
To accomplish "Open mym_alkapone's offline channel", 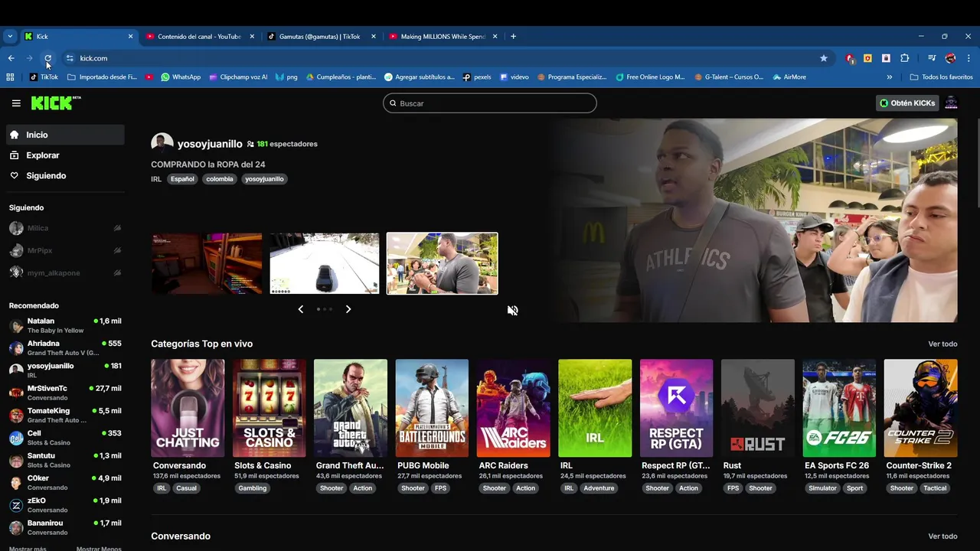I will [x=65, y=272].
